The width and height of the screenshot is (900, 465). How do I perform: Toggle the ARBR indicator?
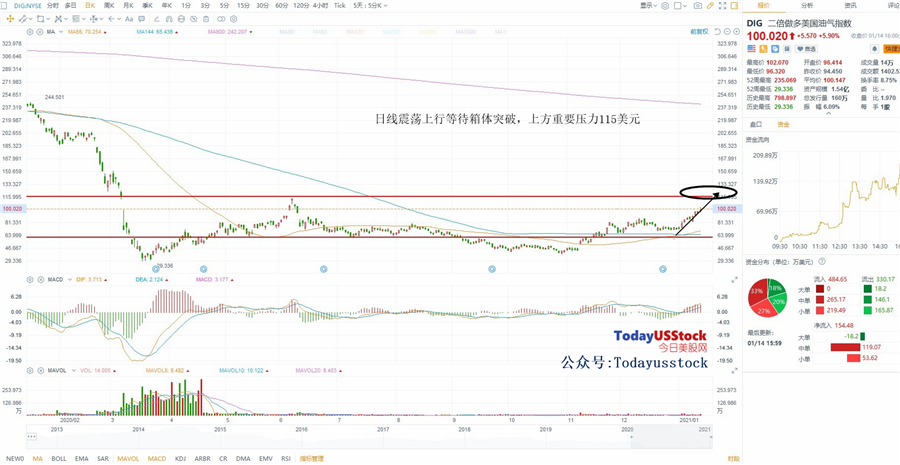pos(202,459)
